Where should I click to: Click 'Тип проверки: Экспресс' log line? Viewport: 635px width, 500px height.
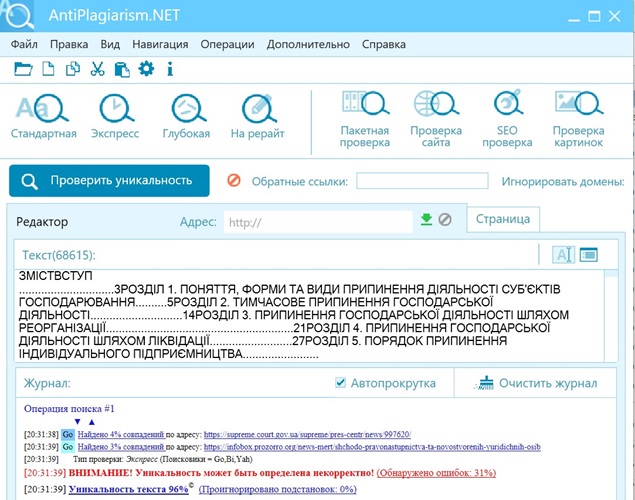(162, 459)
